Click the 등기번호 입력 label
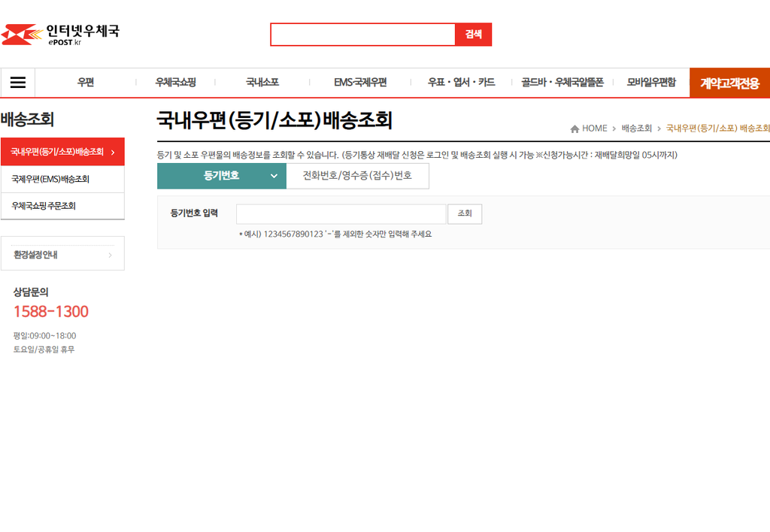Screen dimensions: 770x532 click(x=194, y=213)
